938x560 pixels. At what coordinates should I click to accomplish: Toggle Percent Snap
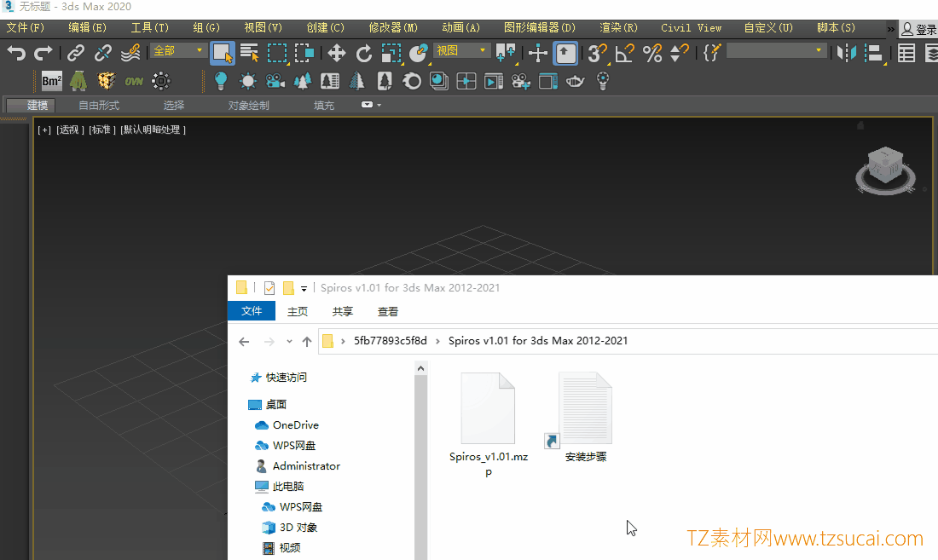[652, 53]
